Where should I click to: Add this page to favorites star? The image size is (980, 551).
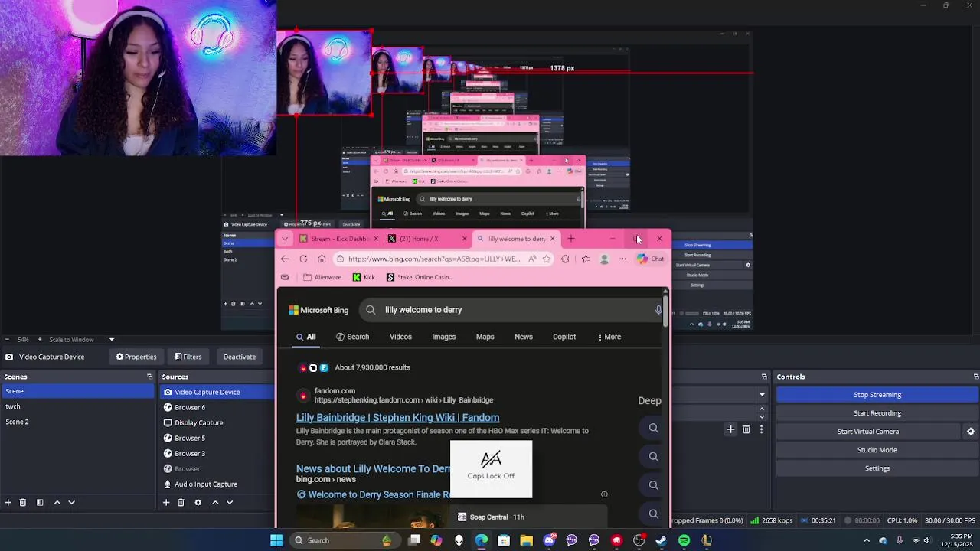547,259
